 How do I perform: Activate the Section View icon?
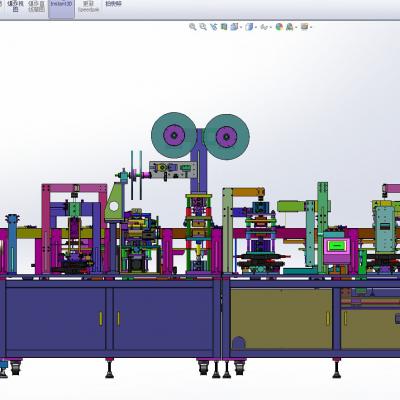(224, 27)
